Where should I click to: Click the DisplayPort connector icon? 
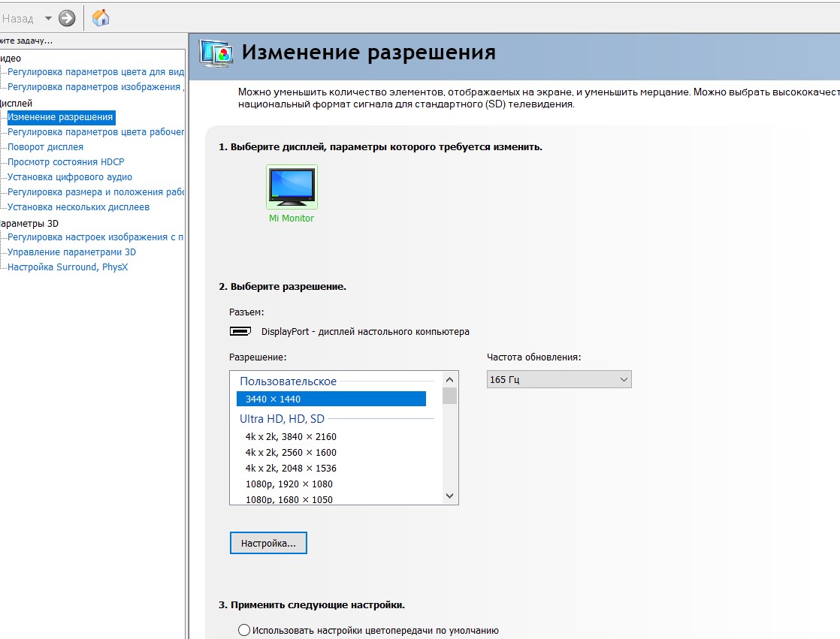[x=240, y=331]
